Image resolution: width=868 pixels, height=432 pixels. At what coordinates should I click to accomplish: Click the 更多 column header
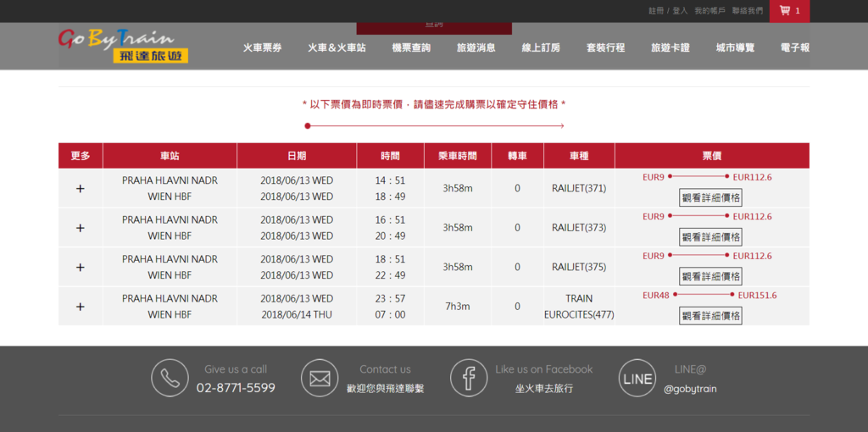[81, 156]
